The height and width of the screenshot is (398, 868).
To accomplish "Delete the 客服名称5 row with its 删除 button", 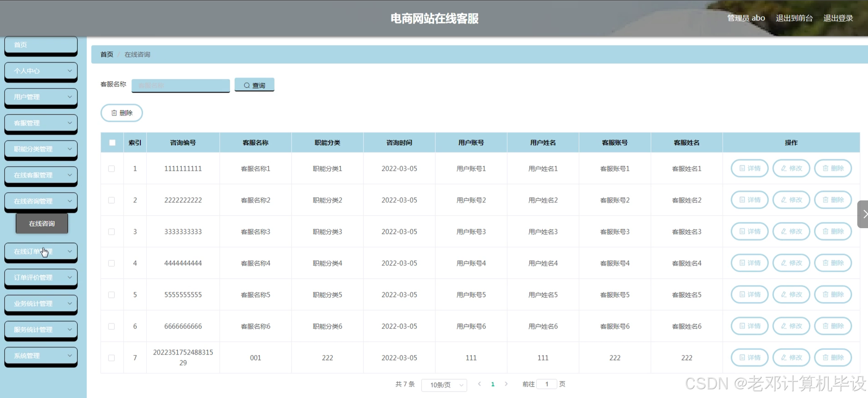I will coord(833,294).
